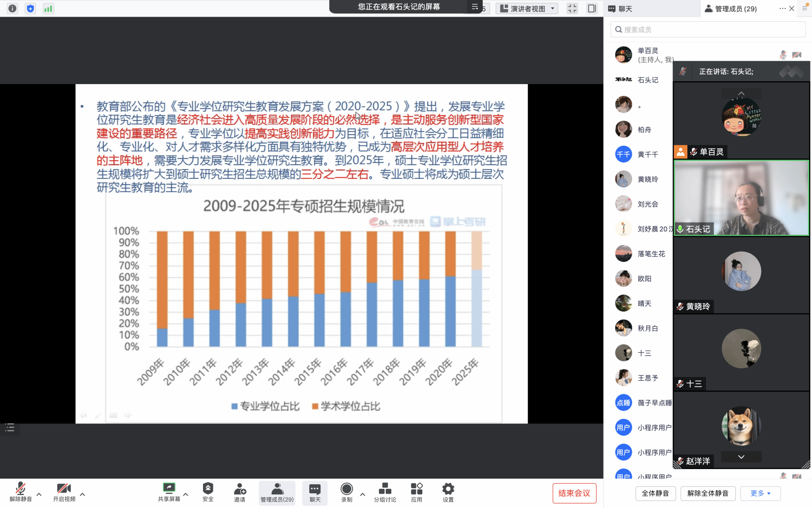The width and height of the screenshot is (812, 508).
Task: Click the Share Screen icon
Action: pyautogui.click(x=169, y=489)
